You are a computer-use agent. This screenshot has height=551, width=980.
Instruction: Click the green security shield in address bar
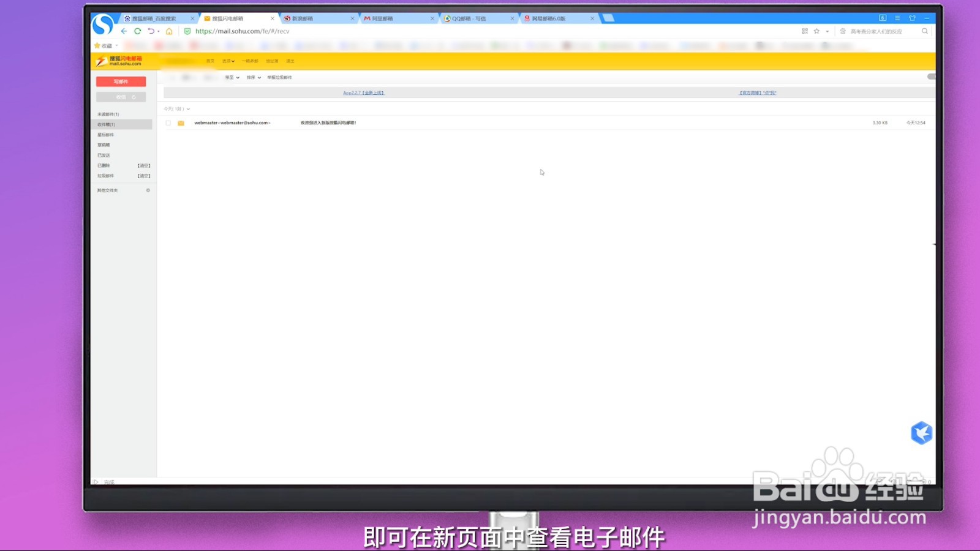click(187, 31)
